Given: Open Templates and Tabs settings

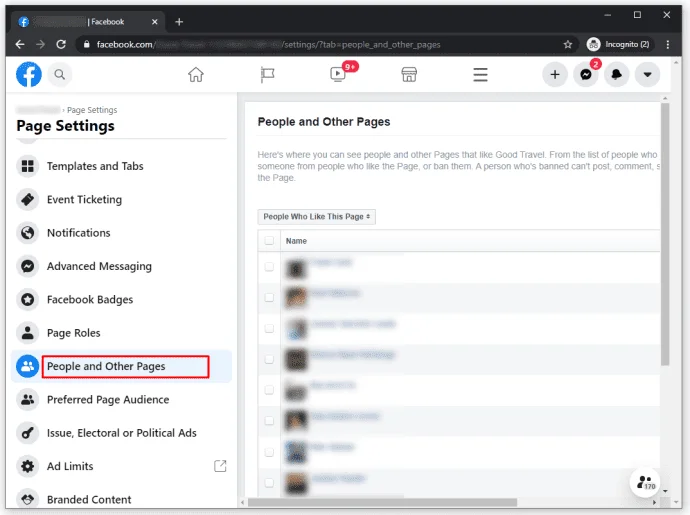Looking at the screenshot, I should click(96, 166).
